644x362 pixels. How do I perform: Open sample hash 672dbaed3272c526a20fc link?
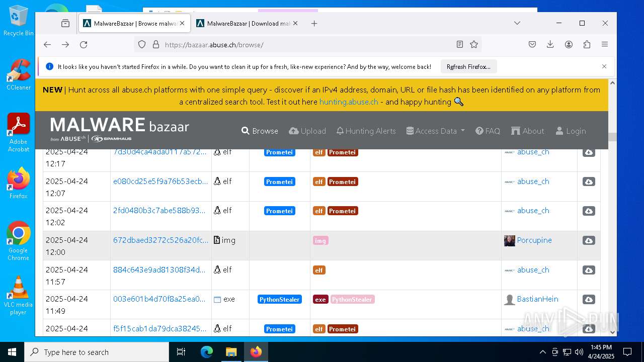[160, 240]
